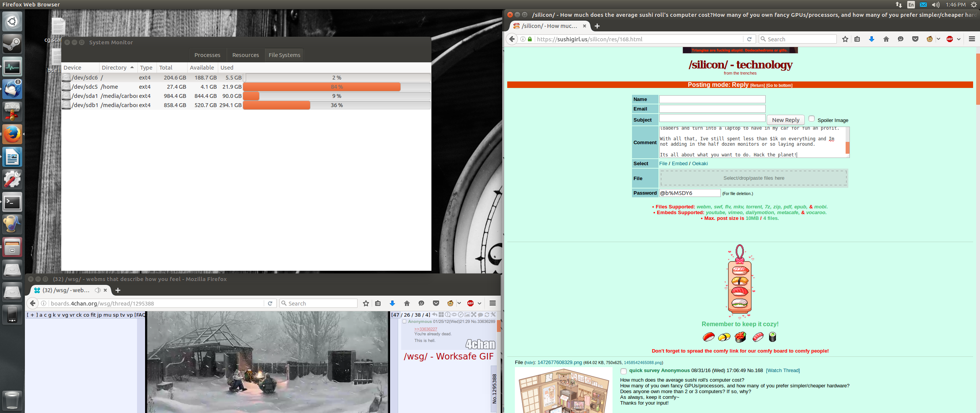Open new tab in sushigirl window
This screenshot has height=413, width=980.
click(597, 26)
